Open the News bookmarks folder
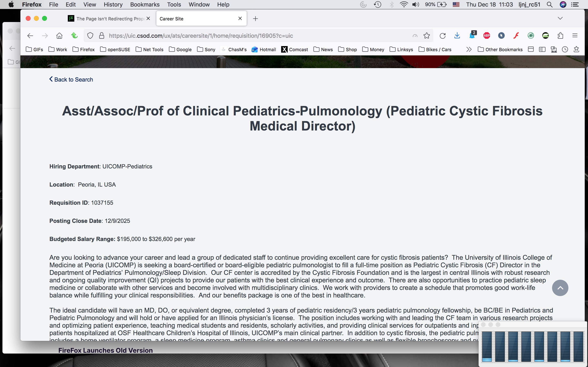The height and width of the screenshot is (367, 588). [323, 50]
